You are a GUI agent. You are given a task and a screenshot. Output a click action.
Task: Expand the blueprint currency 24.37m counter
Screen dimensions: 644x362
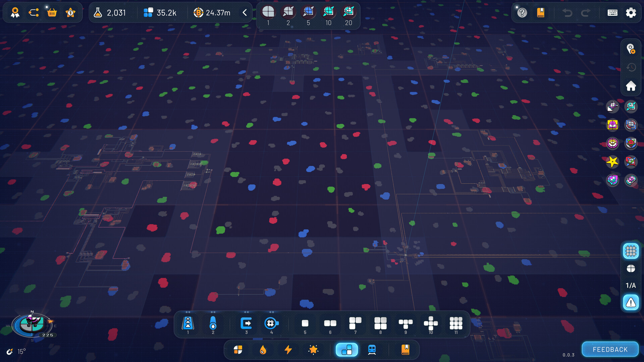click(x=212, y=13)
